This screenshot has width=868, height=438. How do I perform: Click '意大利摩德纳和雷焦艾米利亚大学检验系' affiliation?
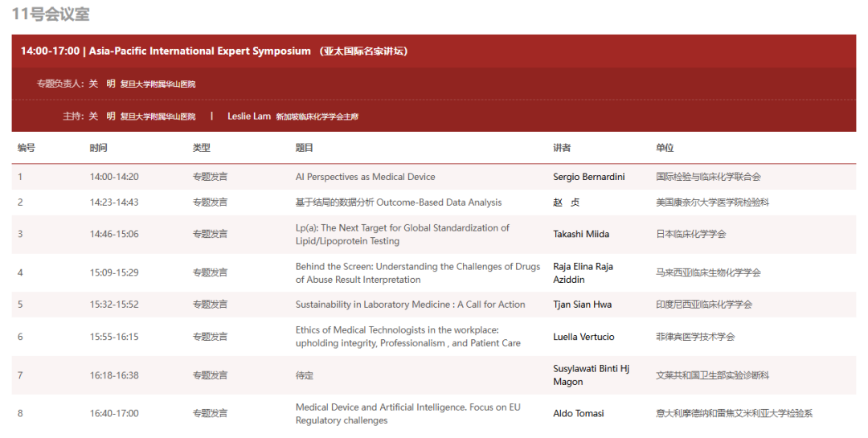coord(734,414)
